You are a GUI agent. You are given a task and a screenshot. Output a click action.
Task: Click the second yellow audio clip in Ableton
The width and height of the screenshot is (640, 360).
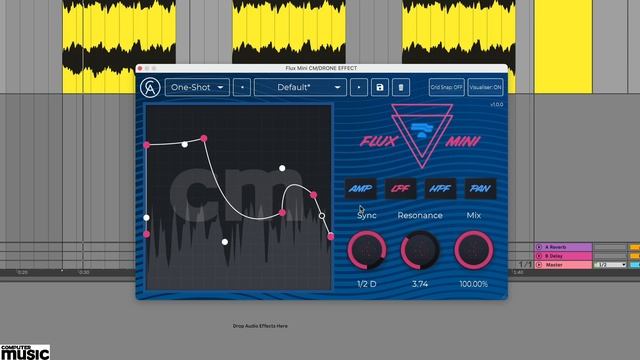(289, 33)
